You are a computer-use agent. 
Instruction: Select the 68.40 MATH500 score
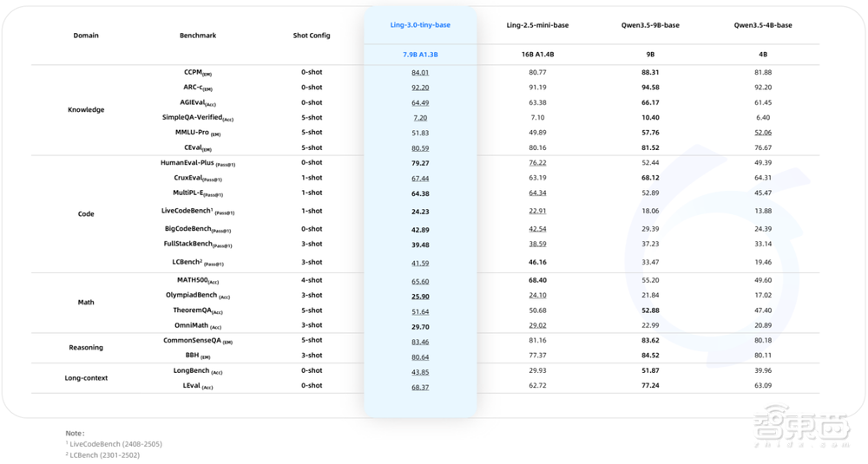[537, 280]
